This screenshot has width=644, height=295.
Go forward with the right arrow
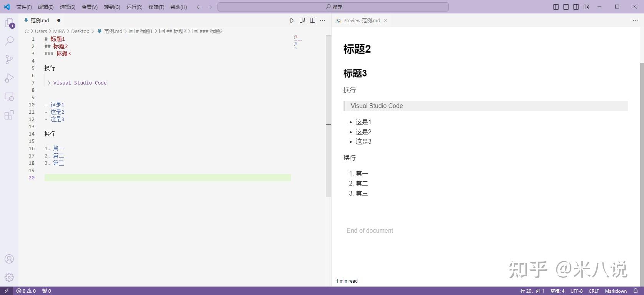tap(209, 7)
